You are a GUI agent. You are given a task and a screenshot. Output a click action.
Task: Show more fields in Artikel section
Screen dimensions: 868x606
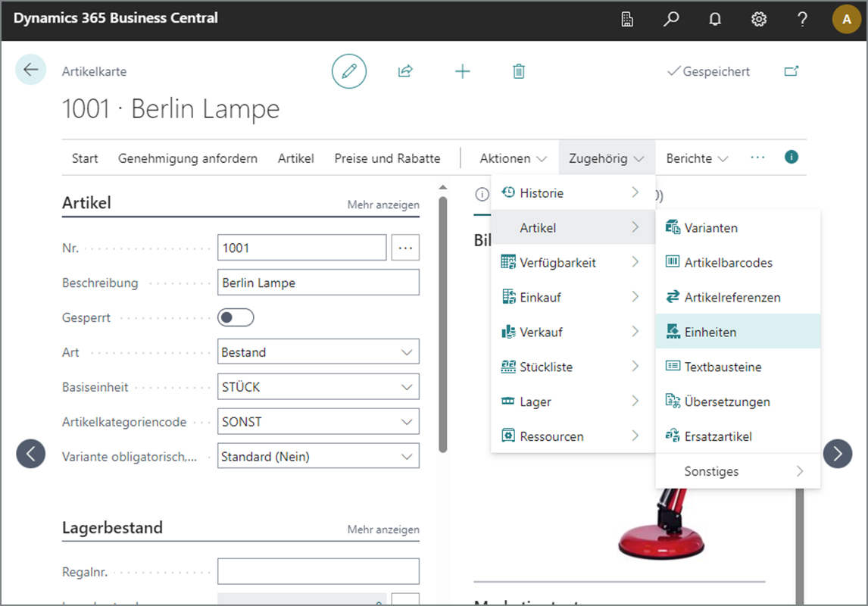(383, 205)
